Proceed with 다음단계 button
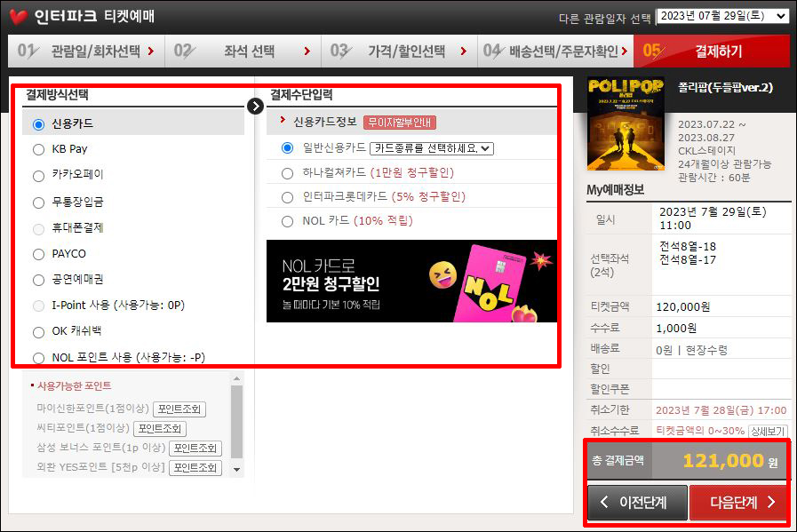Image resolution: width=797 pixels, height=532 pixels. pyautogui.click(x=738, y=503)
